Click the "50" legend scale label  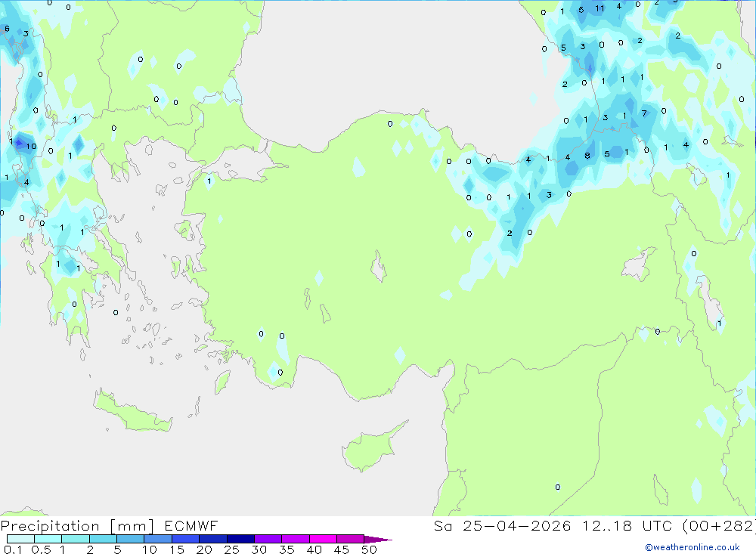tap(369, 549)
